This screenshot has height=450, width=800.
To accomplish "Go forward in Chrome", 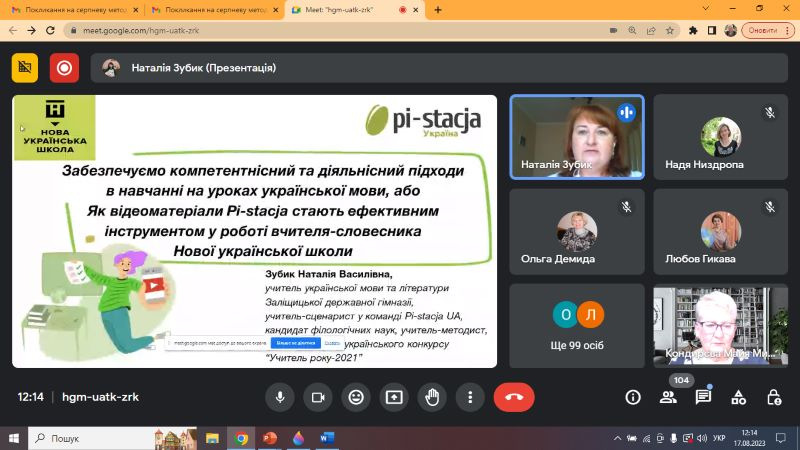I will coord(32,31).
